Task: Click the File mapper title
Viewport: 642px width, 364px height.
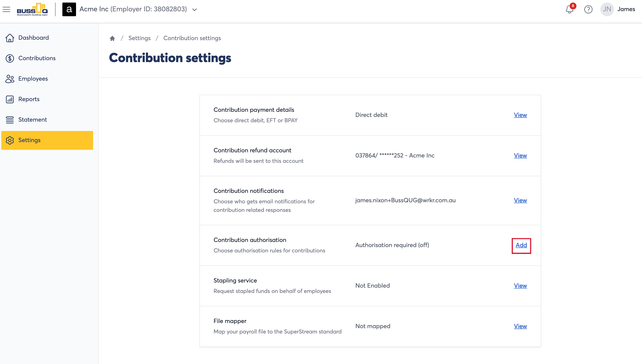Action: coord(230,321)
